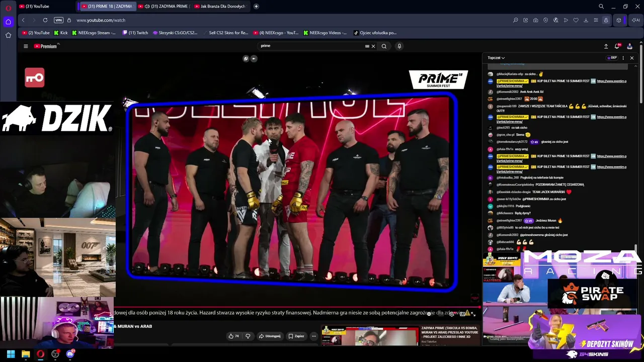This screenshot has height=362, width=644.
Task: Open a new browser tab
Action: [x=256, y=7]
